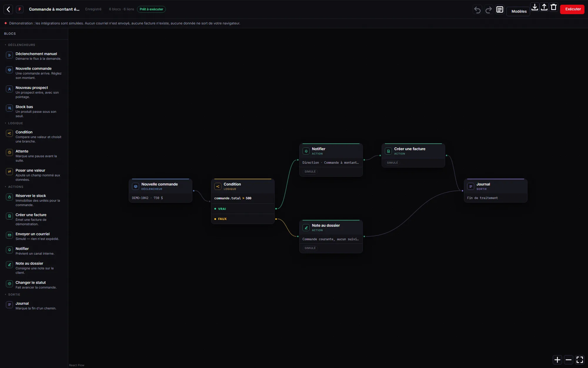The height and width of the screenshot is (368, 588).
Task: Click the 'Direction · Commande à montant…' text
Action: pyautogui.click(x=330, y=163)
